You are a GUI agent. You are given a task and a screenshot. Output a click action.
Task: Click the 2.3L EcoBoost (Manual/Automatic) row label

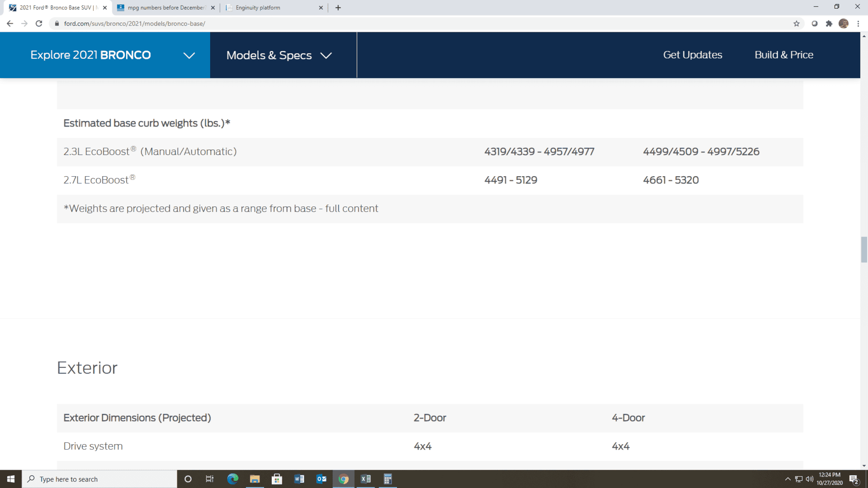click(150, 151)
